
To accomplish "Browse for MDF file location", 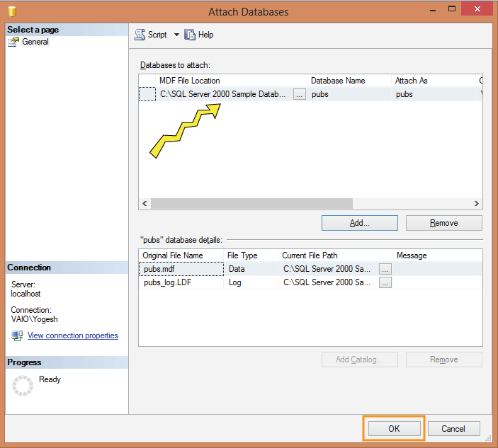I will pos(299,94).
